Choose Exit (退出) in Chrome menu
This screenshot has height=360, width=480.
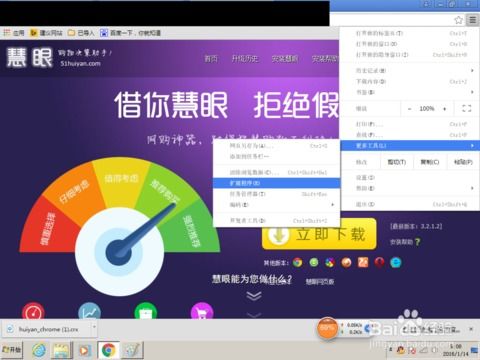click(410, 204)
